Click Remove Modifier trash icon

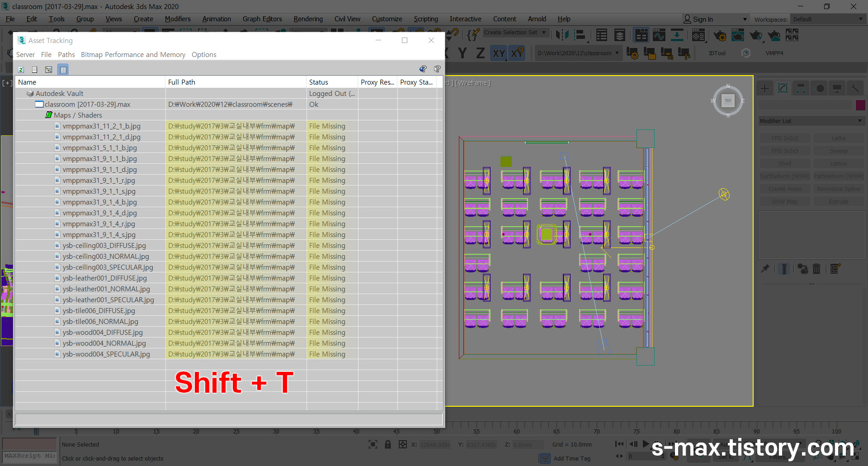pos(816,269)
